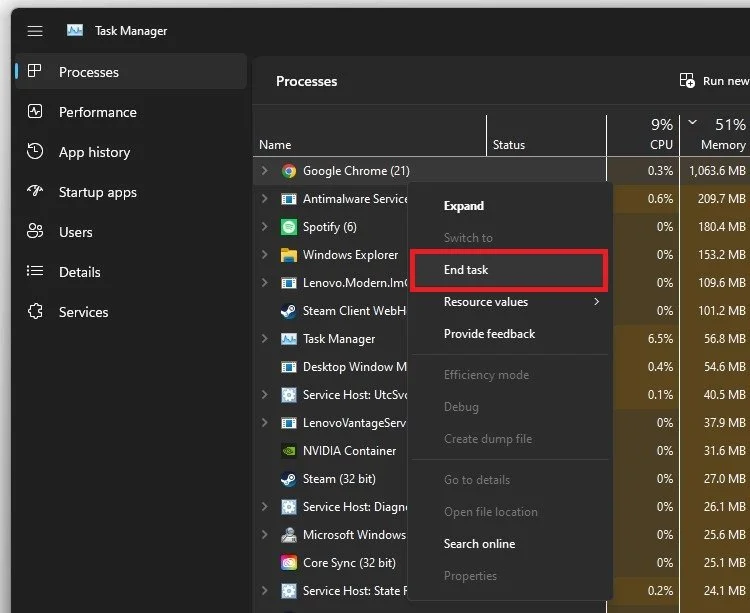
Task: Expand the Service Host: Diagnostic row
Action: [264, 506]
